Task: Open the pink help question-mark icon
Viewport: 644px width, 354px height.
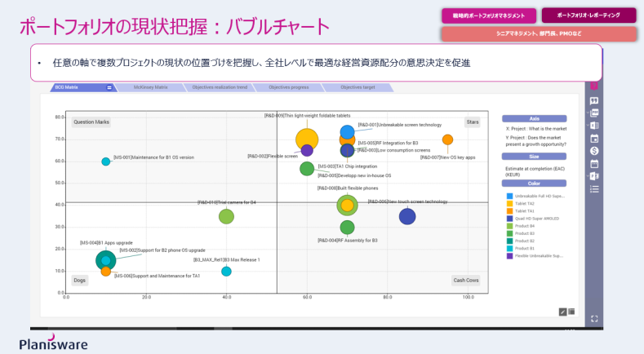Action: tap(594, 86)
